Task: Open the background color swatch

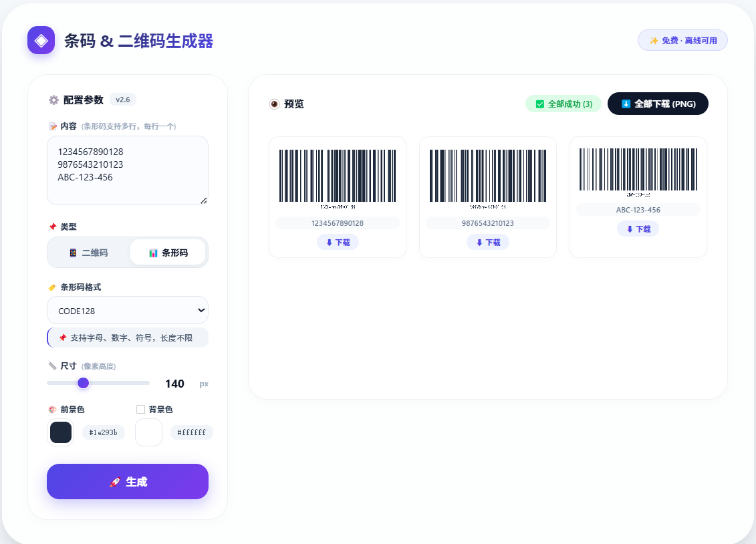Action: click(148, 432)
